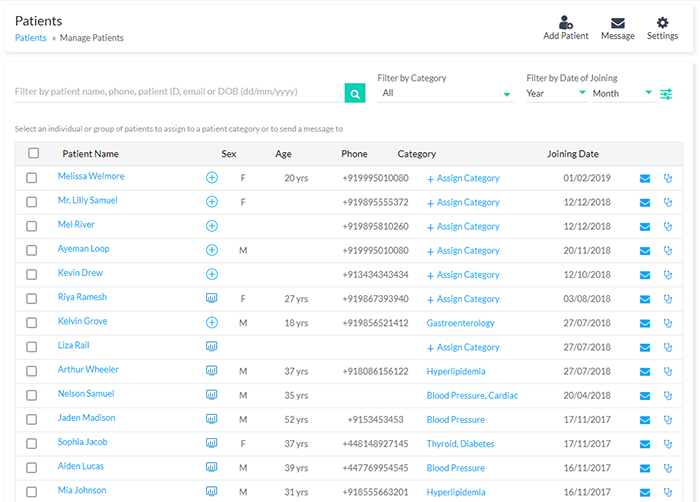Tick the checkbox beside Liza Rail
This screenshot has height=502, width=700.
pyautogui.click(x=31, y=347)
